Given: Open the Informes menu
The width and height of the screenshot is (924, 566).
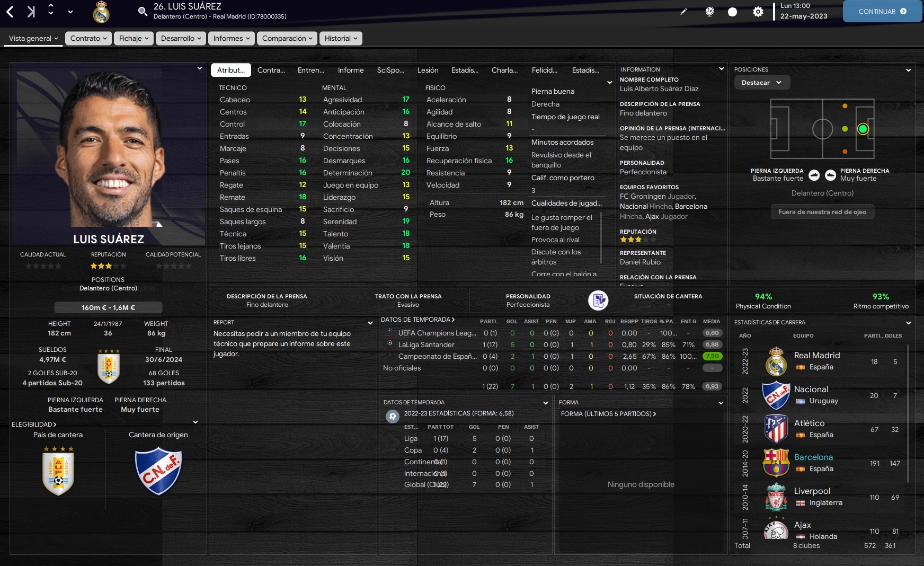Looking at the screenshot, I should point(232,38).
